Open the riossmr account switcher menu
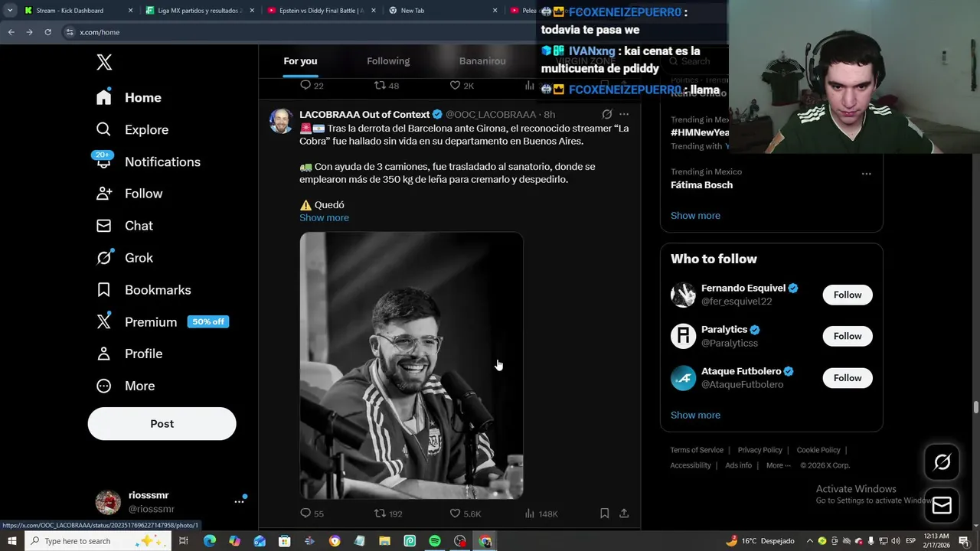This screenshot has width=980, height=551. [x=239, y=501]
